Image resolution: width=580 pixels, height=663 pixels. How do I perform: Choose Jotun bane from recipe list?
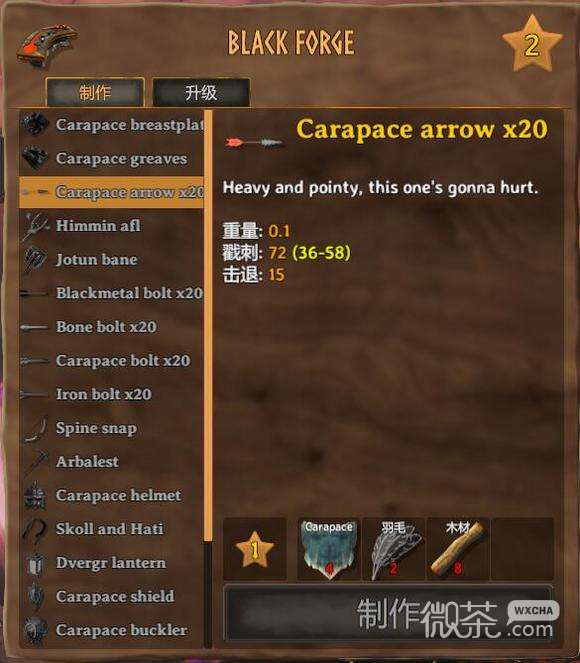111,259
